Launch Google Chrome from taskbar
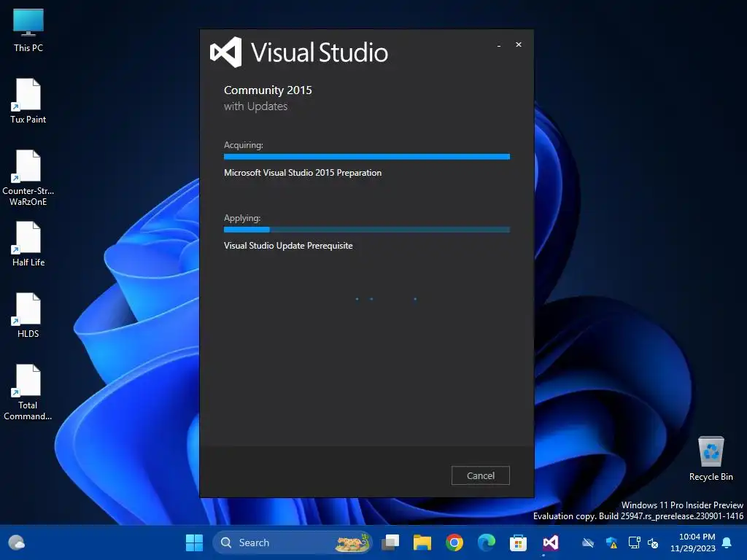Screen dimensions: 747x560 tap(454, 542)
